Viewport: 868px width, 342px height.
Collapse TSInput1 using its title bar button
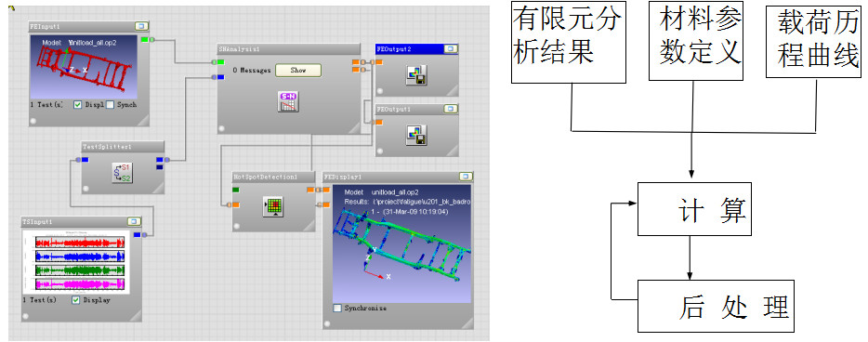pyautogui.click(x=134, y=221)
